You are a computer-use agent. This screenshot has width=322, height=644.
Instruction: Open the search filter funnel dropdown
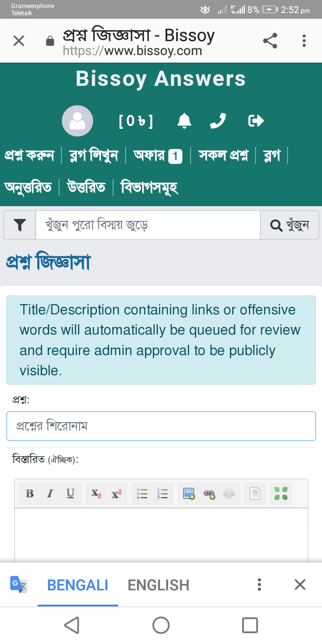tap(20, 225)
